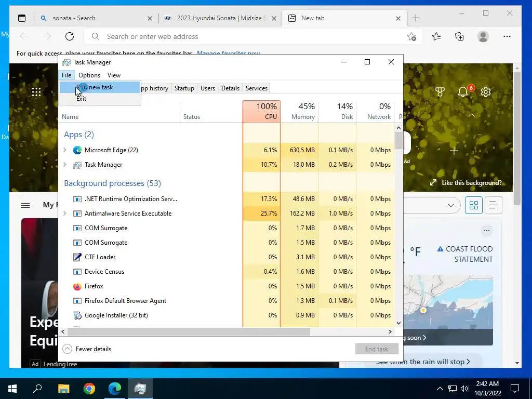Open the feed filter dropdown chevron
532x399 pixels.
pos(451,205)
